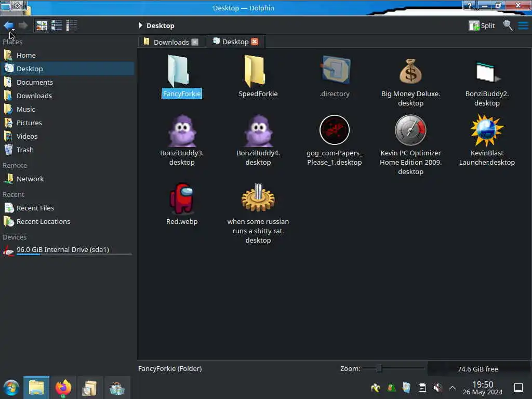Click the blue document tray icon
532x399 pixels.
coord(406,388)
